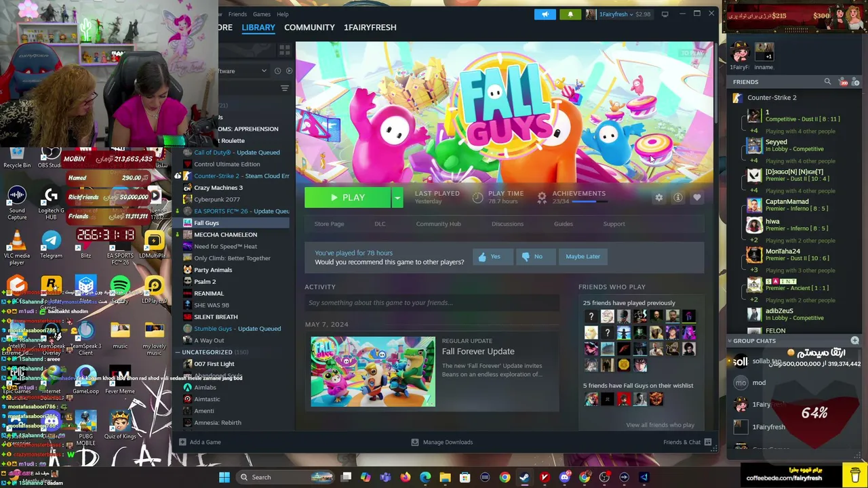Open Steam announcements megaphone button
This screenshot has width=868, height=488.
click(545, 14)
